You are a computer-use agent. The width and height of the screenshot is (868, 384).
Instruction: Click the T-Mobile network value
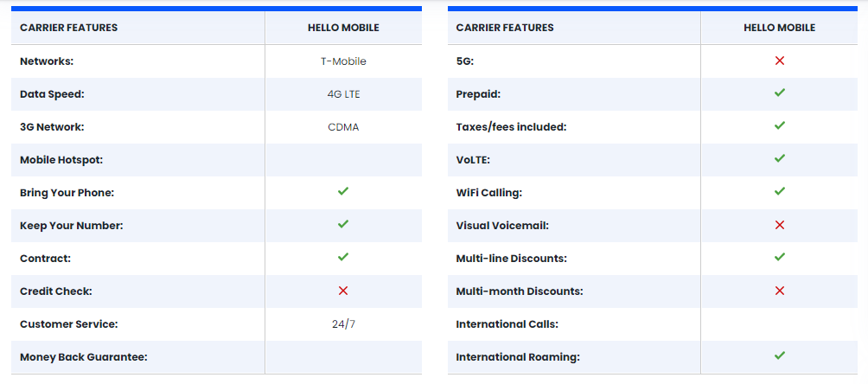click(x=343, y=61)
